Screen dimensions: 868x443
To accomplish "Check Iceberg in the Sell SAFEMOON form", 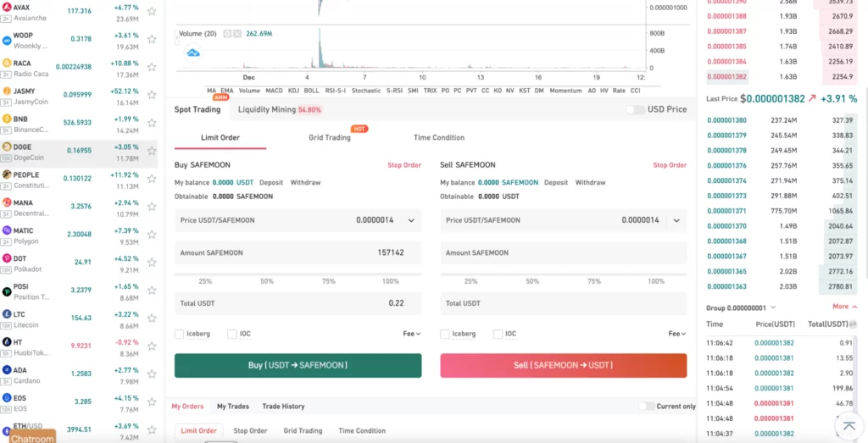I will (x=444, y=334).
